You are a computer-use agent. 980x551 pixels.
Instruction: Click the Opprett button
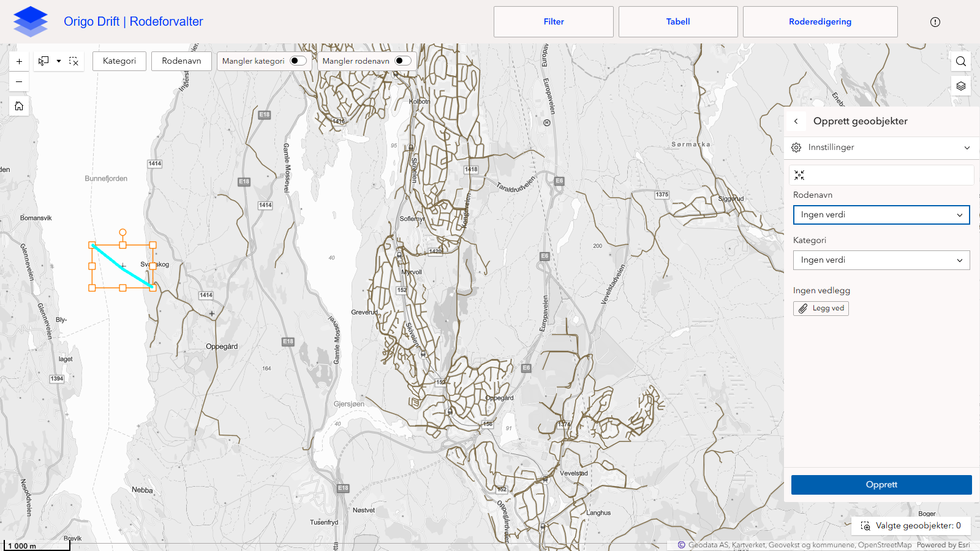[x=881, y=485]
